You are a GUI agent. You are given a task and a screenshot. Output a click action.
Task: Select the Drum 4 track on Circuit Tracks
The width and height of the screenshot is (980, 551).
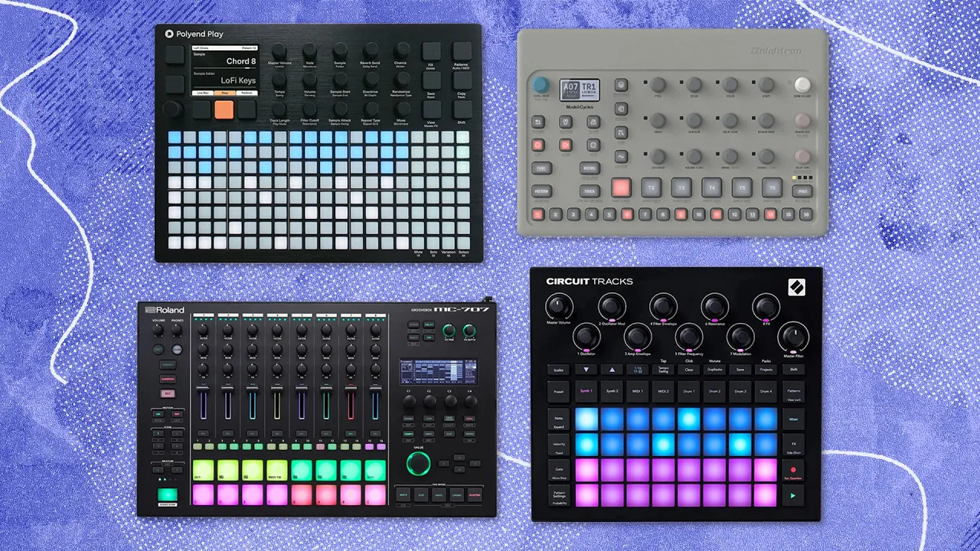click(766, 391)
